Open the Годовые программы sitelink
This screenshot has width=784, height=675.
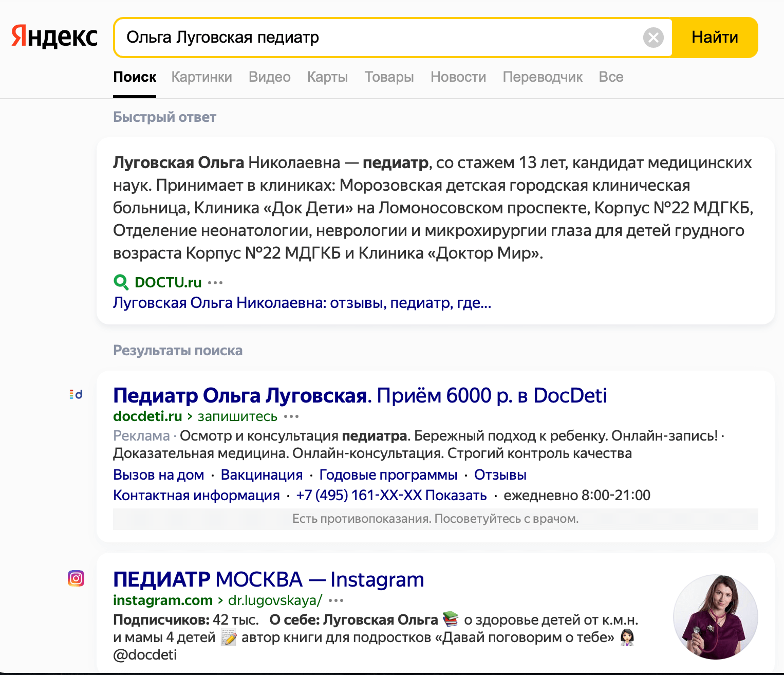point(388,475)
